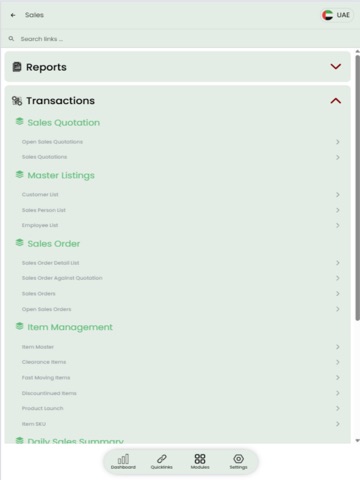Click the vertical scrollbar thumb
Image resolution: width=360 pixels, height=480 pixels.
(357, 188)
